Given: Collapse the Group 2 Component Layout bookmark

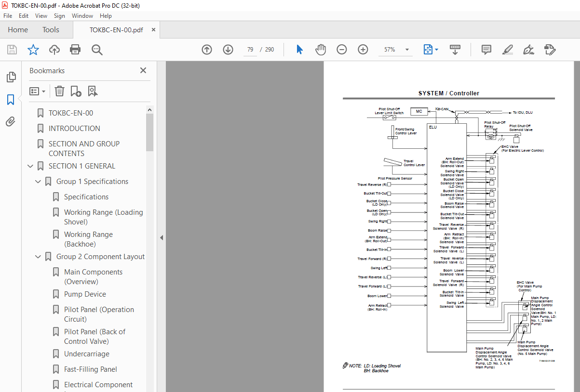Looking at the screenshot, I should [38, 257].
